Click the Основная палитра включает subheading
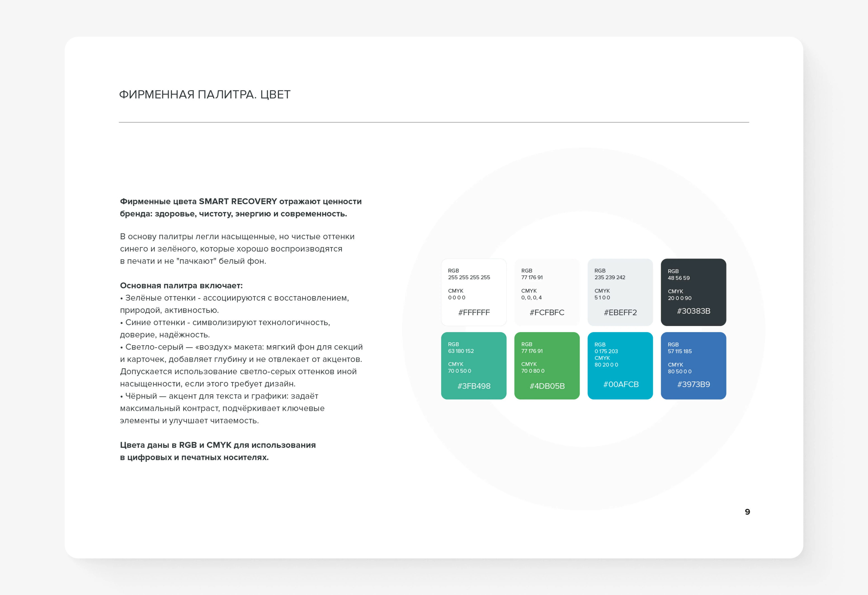 [181, 285]
